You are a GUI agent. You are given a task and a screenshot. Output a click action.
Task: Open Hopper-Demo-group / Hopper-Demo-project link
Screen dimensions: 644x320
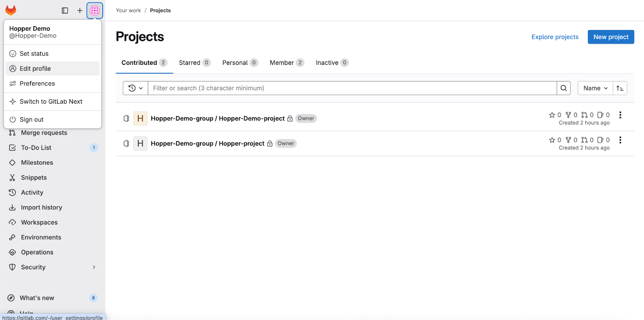click(x=218, y=118)
